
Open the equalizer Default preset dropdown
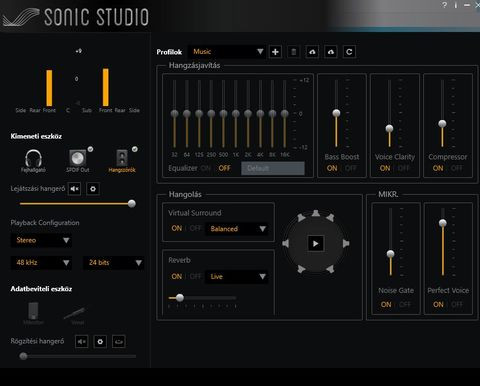(273, 168)
